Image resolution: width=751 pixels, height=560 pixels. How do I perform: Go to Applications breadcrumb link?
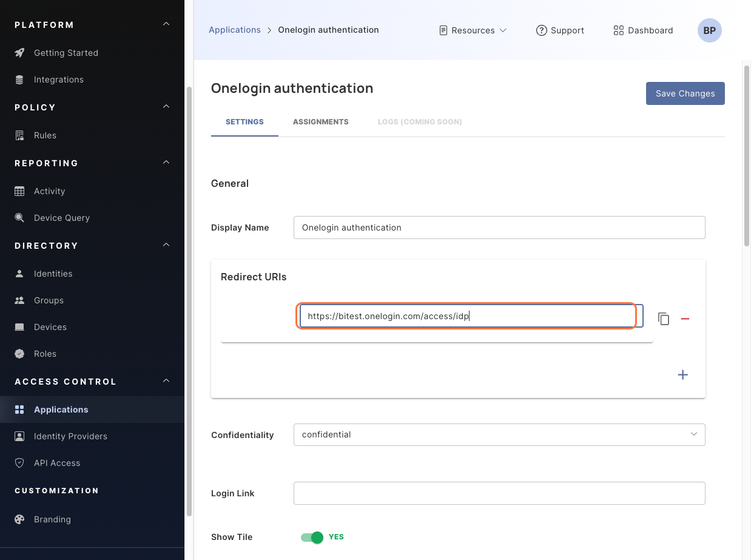235,30
